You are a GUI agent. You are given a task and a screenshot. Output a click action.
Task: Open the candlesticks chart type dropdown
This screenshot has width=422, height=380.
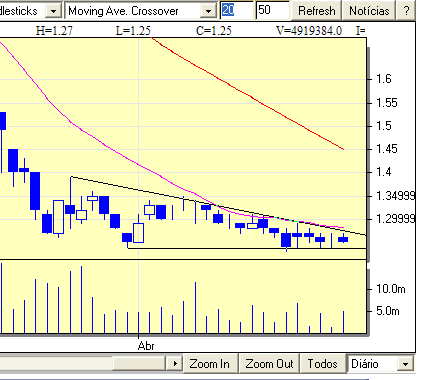(x=53, y=11)
